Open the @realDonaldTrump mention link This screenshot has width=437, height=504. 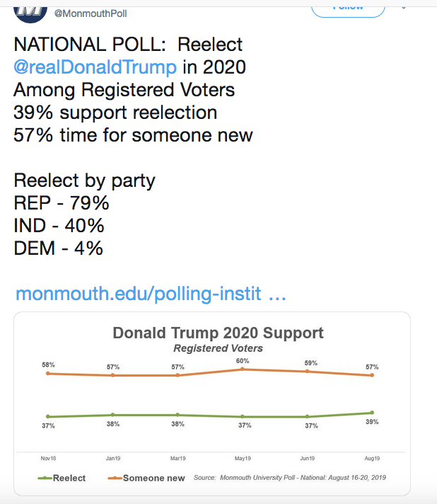[x=95, y=67]
